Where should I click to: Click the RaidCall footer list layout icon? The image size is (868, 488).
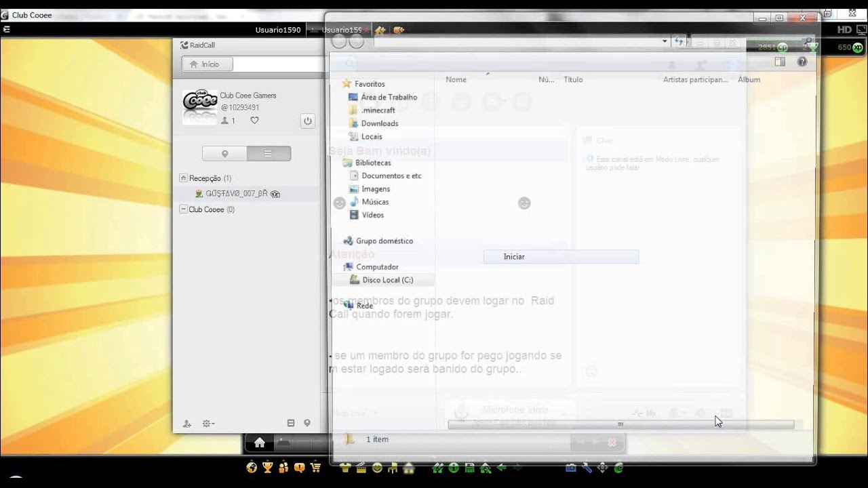click(x=291, y=423)
